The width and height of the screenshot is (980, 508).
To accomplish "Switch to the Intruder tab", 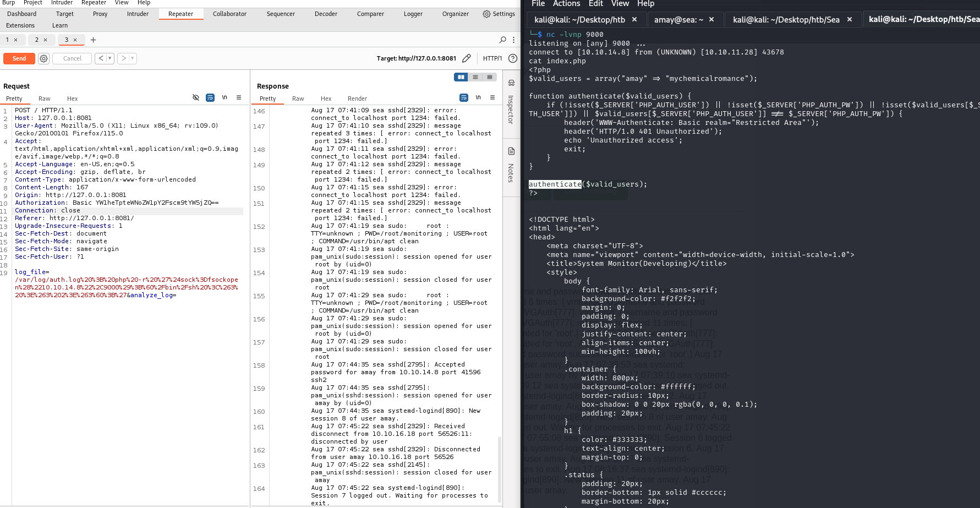I will (x=138, y=14).
